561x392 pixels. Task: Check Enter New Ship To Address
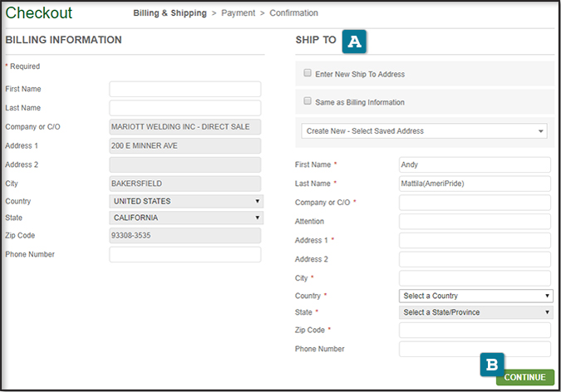click(308, 74)
